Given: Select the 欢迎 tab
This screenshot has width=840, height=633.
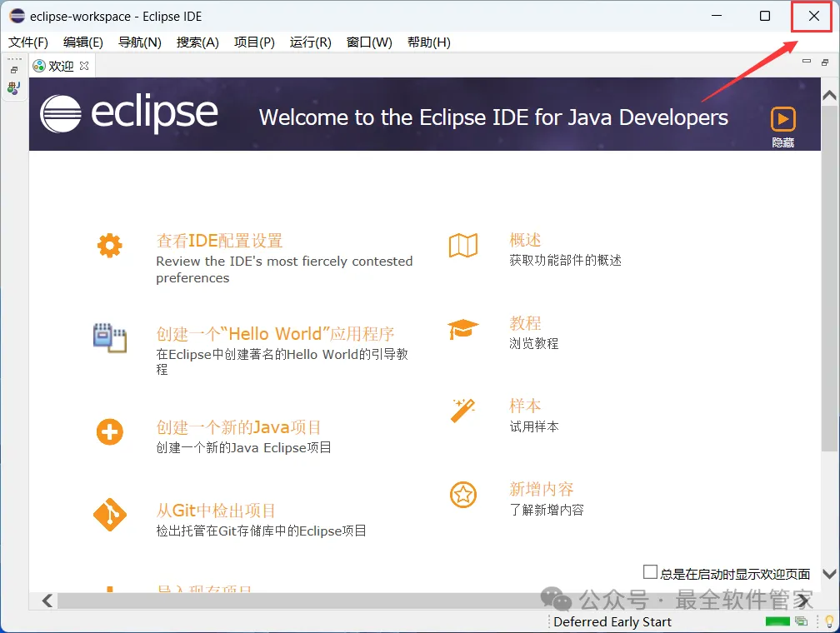Looking at the screenshot, I should pyautogui.click(x=61, y=66).
